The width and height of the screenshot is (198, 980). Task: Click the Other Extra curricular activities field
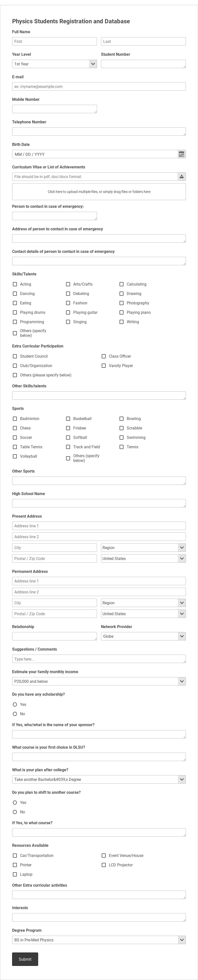(99, 895)
